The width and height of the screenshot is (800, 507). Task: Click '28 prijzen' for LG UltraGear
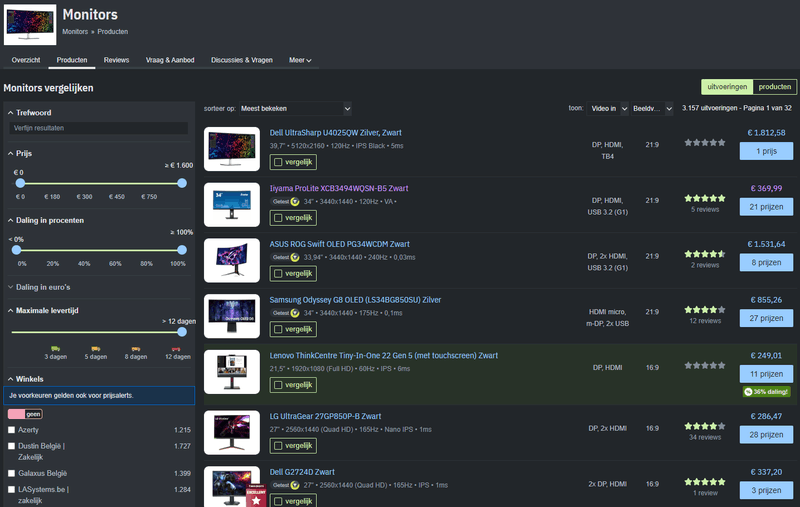(x=766, y=435)
